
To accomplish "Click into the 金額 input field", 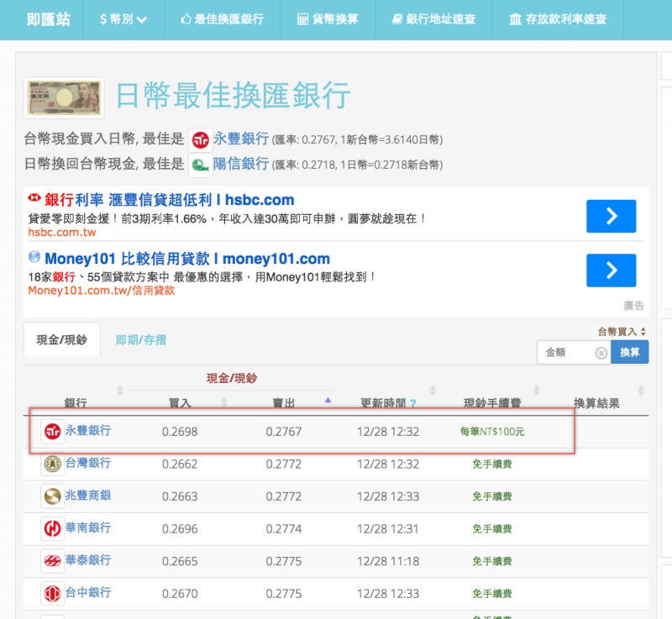I will pyautogui.click(x=567, y=353).
